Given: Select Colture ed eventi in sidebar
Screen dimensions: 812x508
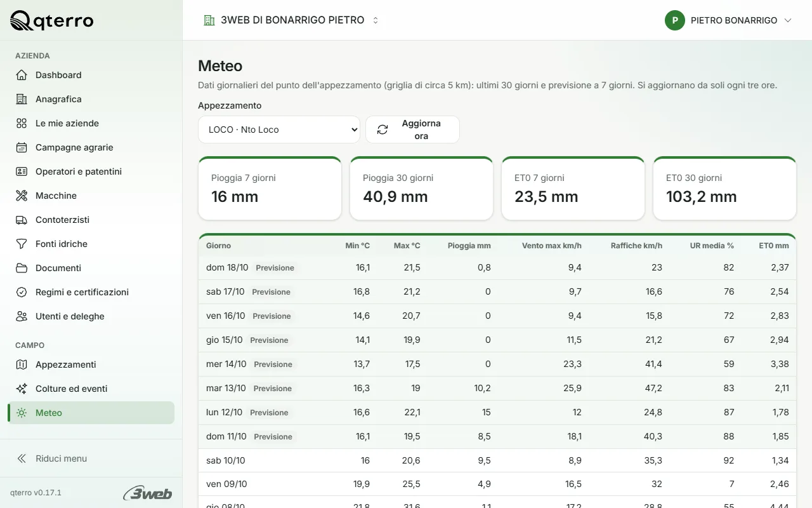Looking at the screenshot, I should [x=91, y=389].
